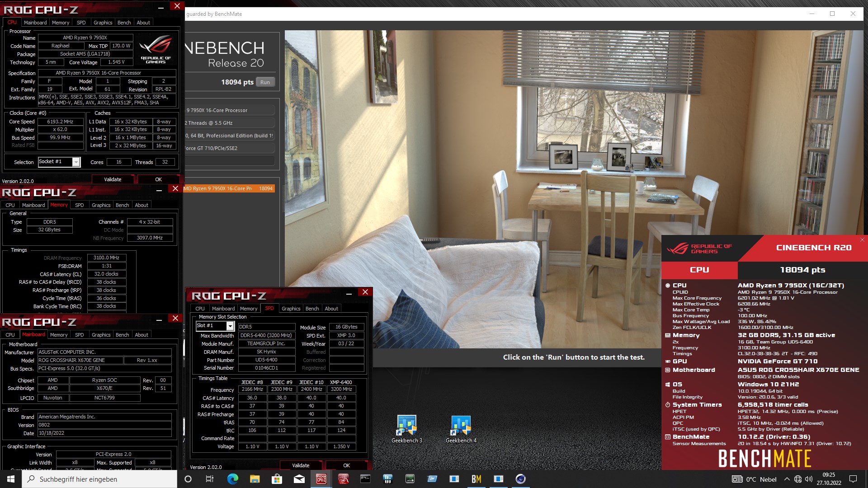Screen dimensions: 868x488
Task: Click the 0°C Nebel weather text
Action: coord(761,479)
